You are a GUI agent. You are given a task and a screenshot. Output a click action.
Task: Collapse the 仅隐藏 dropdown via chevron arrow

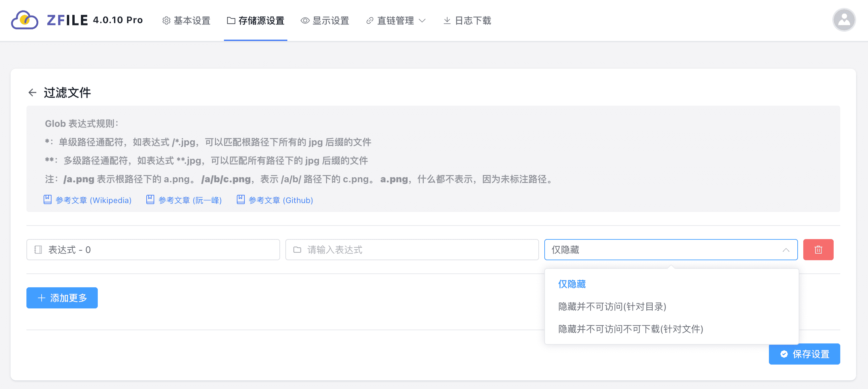(x=786, y=250)
